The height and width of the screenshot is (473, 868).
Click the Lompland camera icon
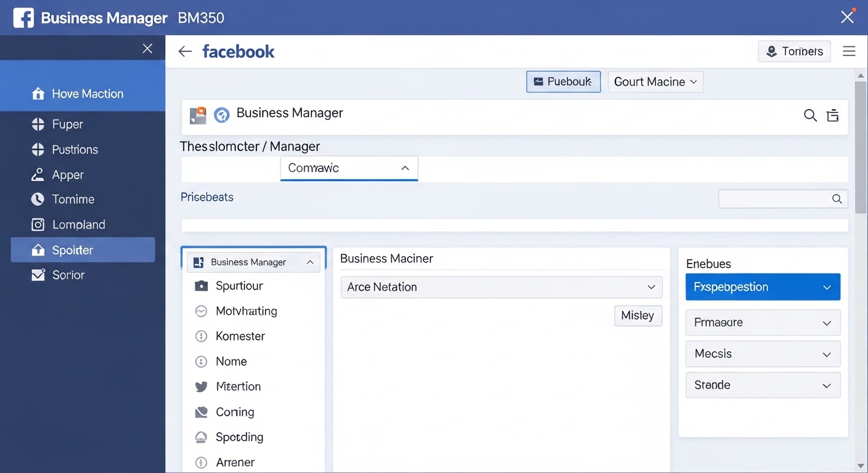(38, 225)
